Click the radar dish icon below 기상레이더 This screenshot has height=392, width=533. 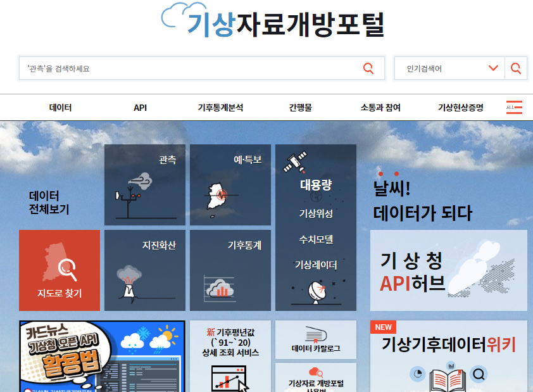(317, 292)
